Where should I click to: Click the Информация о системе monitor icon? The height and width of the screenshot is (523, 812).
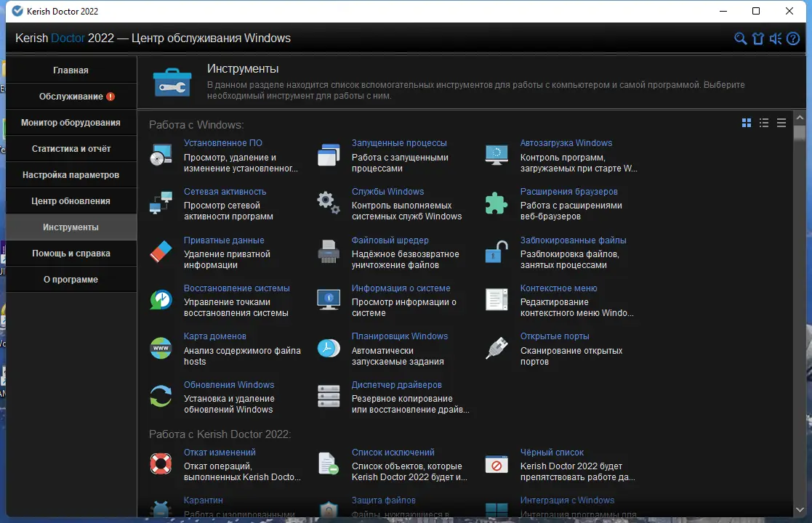point(329,300)
